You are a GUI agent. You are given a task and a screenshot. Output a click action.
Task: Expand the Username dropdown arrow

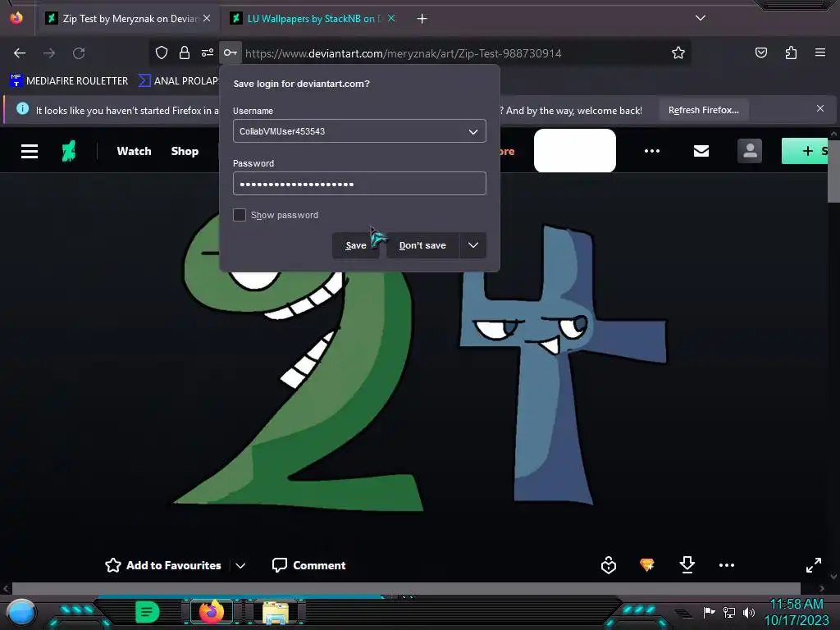[x=473, y=131]
